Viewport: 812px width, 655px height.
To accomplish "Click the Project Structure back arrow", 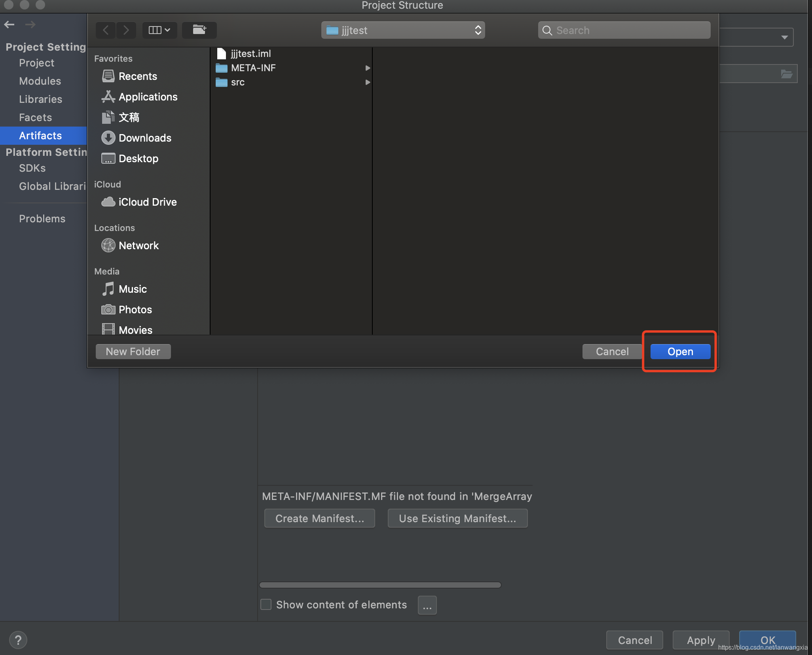I will (x=9, y=25).
